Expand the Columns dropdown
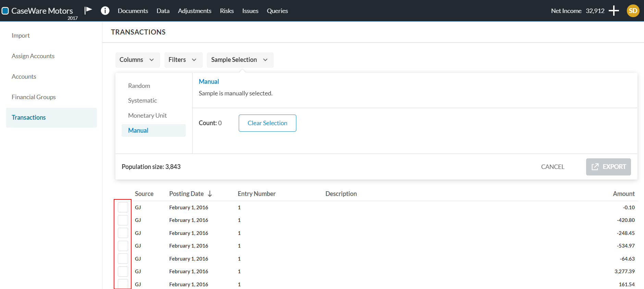 (137, 60)
